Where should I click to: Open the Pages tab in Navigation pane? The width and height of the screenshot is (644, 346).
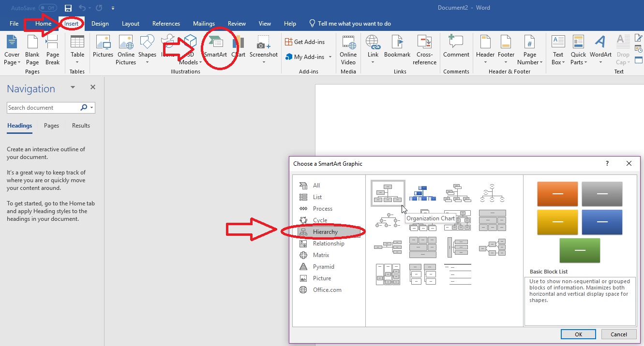(x=51, y=126)
